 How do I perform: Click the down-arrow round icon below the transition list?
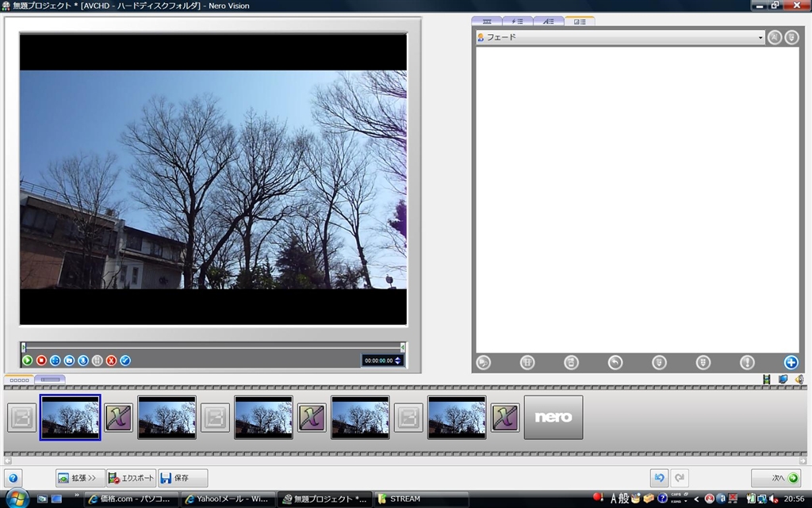pyautogui.click(x=703, y=363)
